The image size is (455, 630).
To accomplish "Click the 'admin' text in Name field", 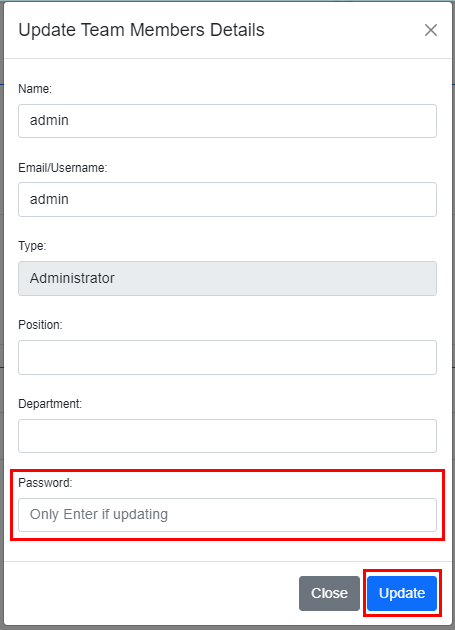I will pyautogui.click(x=49, y=120).
